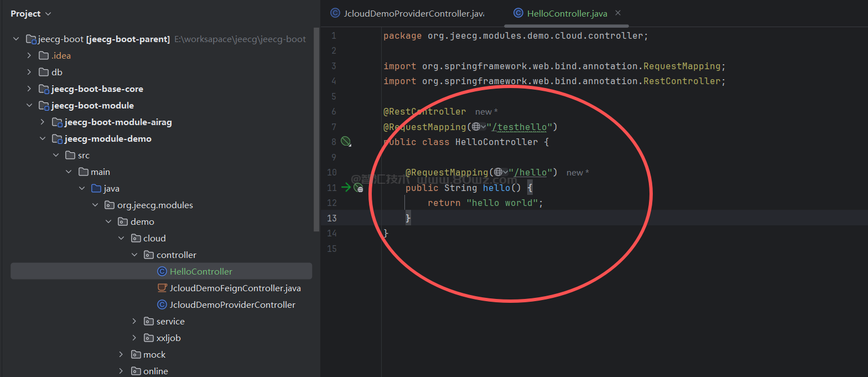
Task: Collapse the jeecg-boot root project node
Action: click(x=16, y=39)
